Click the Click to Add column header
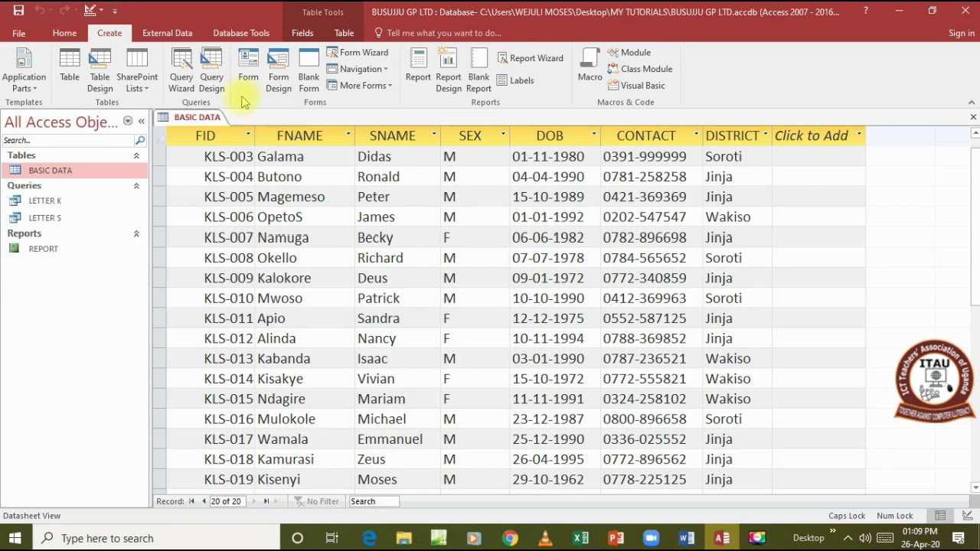The image size is (980, 551). click(818, 135)
